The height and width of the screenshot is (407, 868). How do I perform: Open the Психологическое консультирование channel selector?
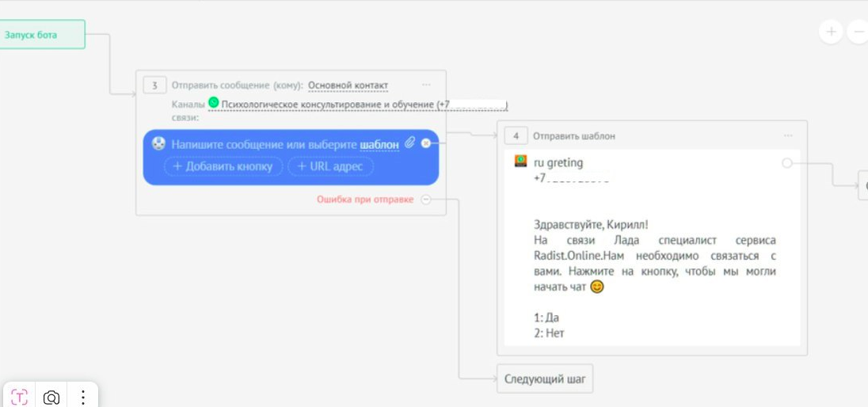(x=364, y=105)
